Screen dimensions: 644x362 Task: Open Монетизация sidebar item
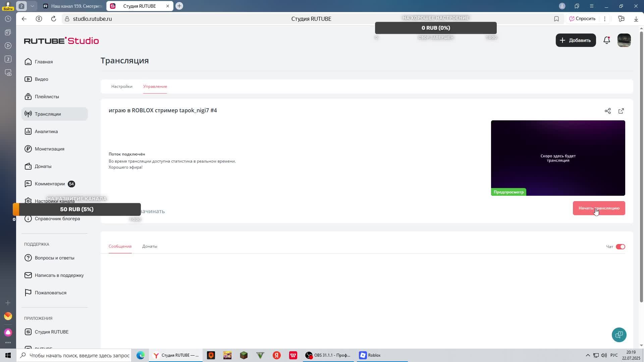click(x=49, y=149)
